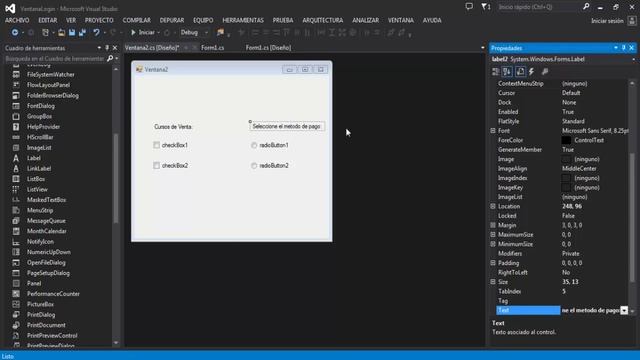This screenshot has height=360, width=640.
Task: Click the Properties page icon in Propiedades
Action: click(520, 72)
